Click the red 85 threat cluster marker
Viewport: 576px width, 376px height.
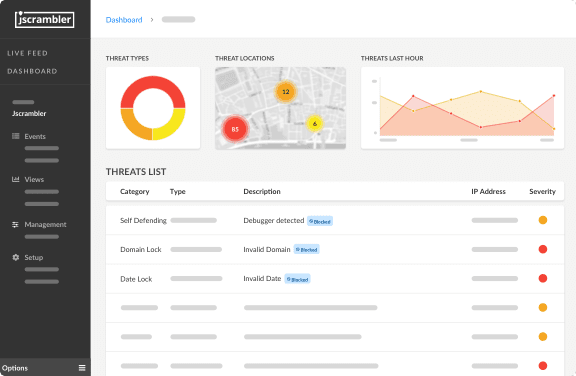point(235,129)
